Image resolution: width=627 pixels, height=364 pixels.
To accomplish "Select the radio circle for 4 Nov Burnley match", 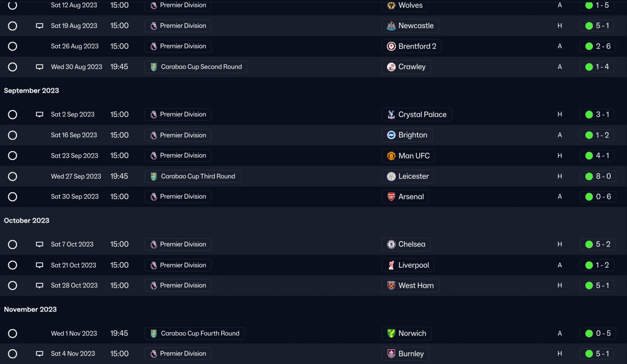I will point(13,354).
